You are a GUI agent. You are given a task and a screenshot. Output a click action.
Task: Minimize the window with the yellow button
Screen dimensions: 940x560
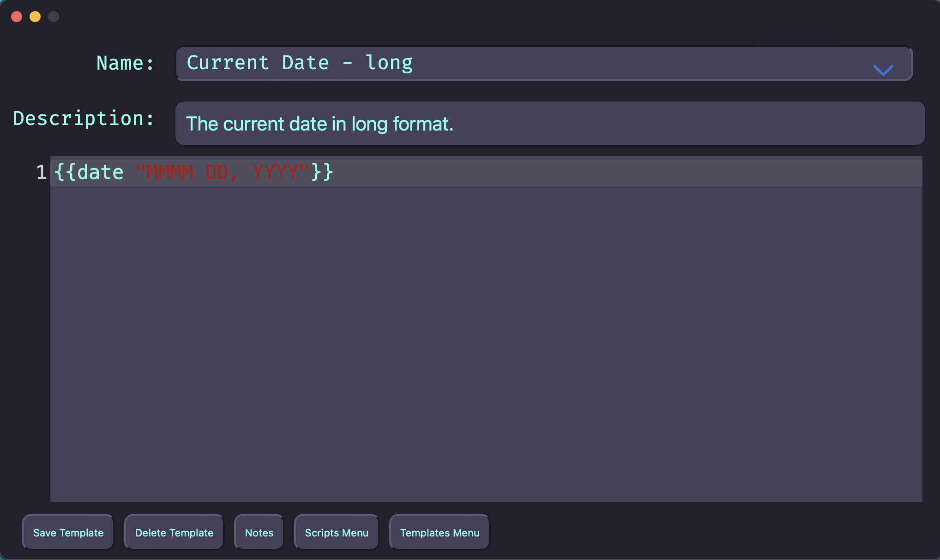[x=35, y=17]
